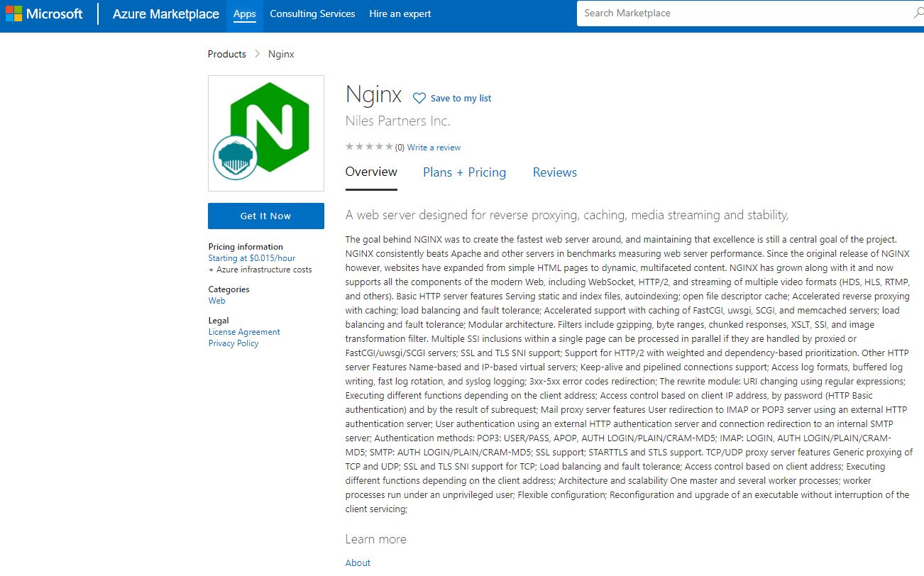Click the heart icon beside Save to my list
The width and height of the screenshot is (924, 576).
[419, 99]
